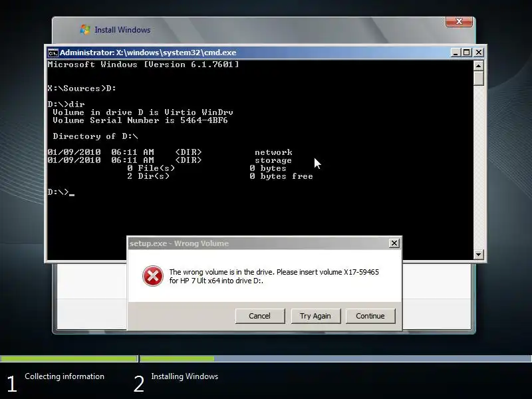This screenshot has height=399, width=532.
Task: Click the command prompt scrollbar down arrow
Action: coord(478,254)
